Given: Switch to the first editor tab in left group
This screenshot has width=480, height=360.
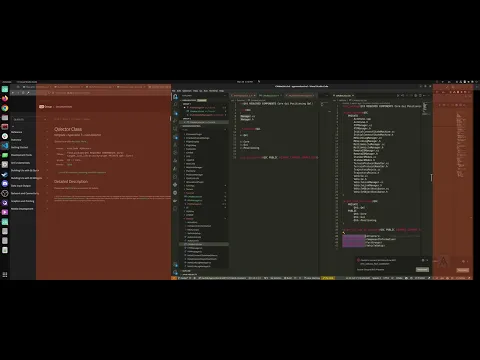Looking at the screenshot, I should 243,96.
